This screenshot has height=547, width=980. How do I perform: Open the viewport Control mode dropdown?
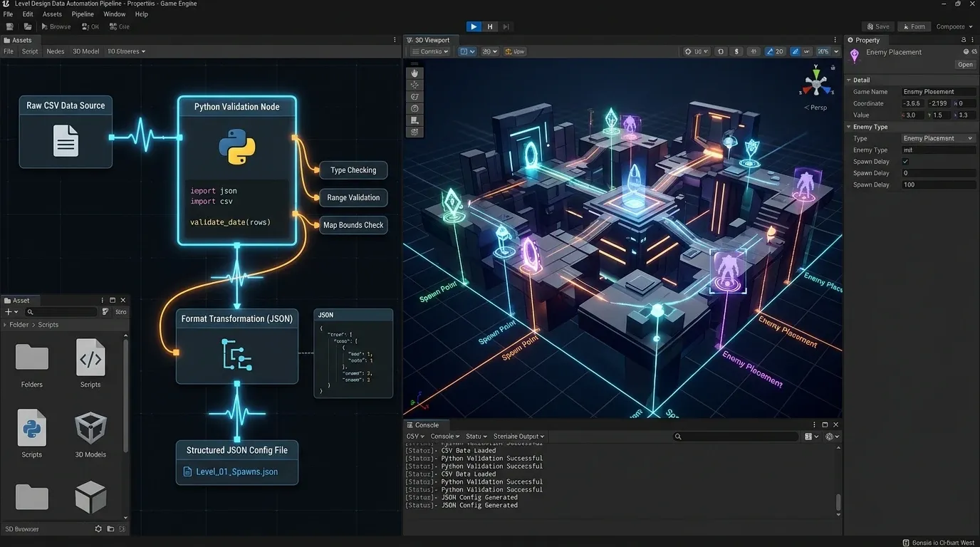431,52
